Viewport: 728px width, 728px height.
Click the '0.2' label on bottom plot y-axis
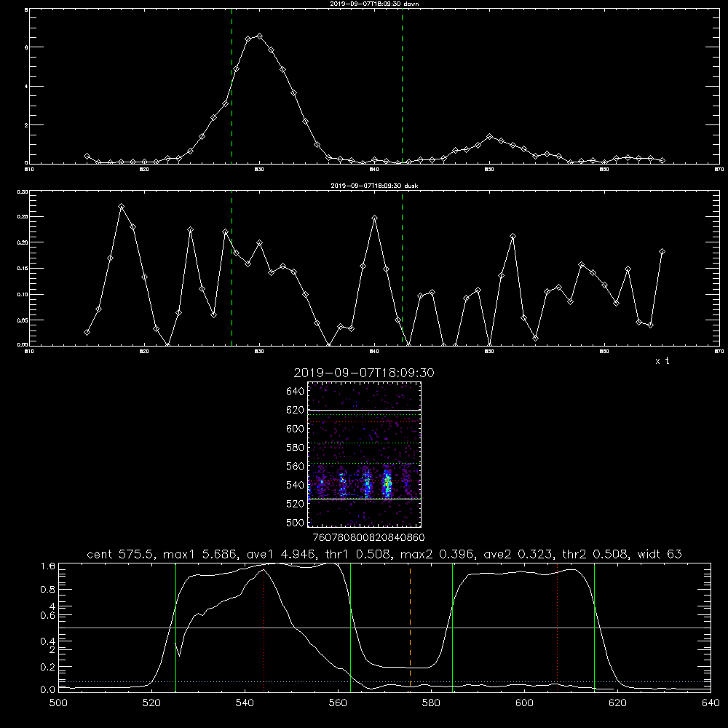coord(48,667)
